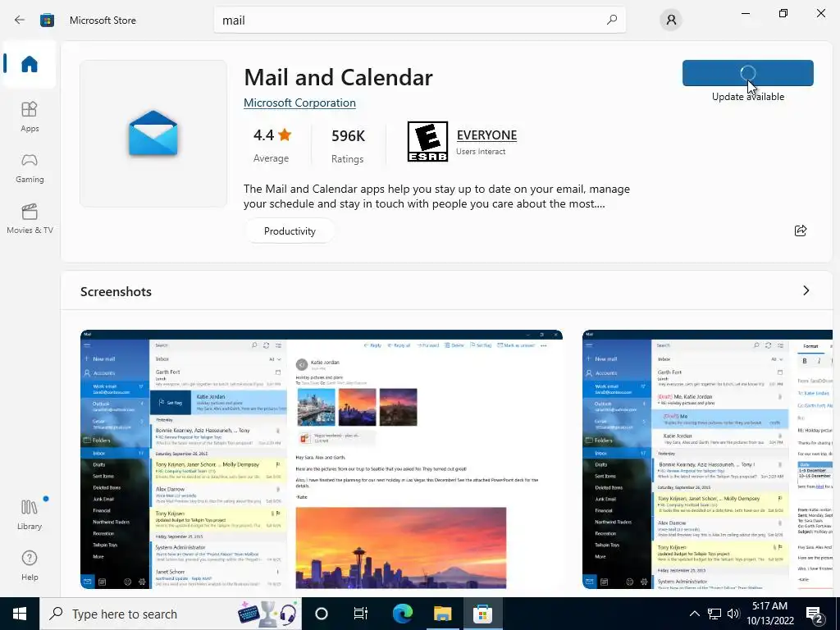Image resolution: width=840 pixels, height=630 pixels.
Task: Open the Home section in sidebar
Action: pos(30,64)
